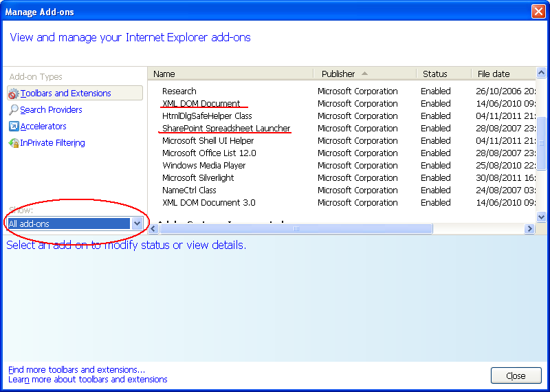Click the InPrivate Filtering lock icon
The height and width of the screenshot is (392, 550).
point(13,143)
